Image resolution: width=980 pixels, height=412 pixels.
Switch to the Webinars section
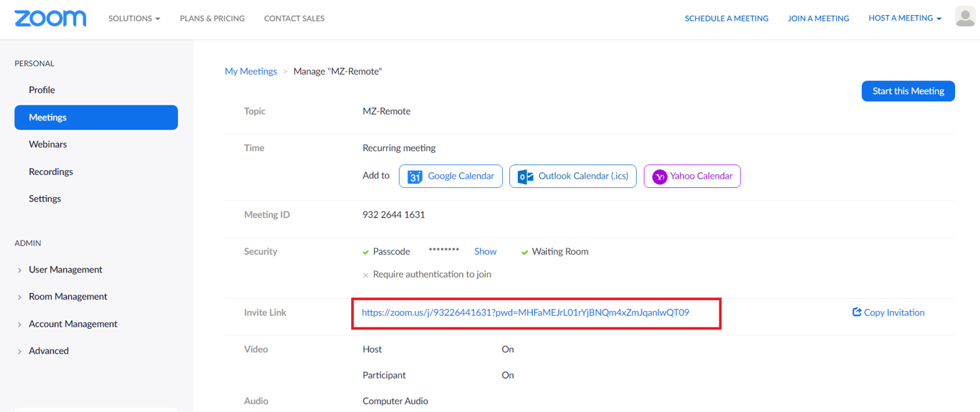[x=48, y=144]
